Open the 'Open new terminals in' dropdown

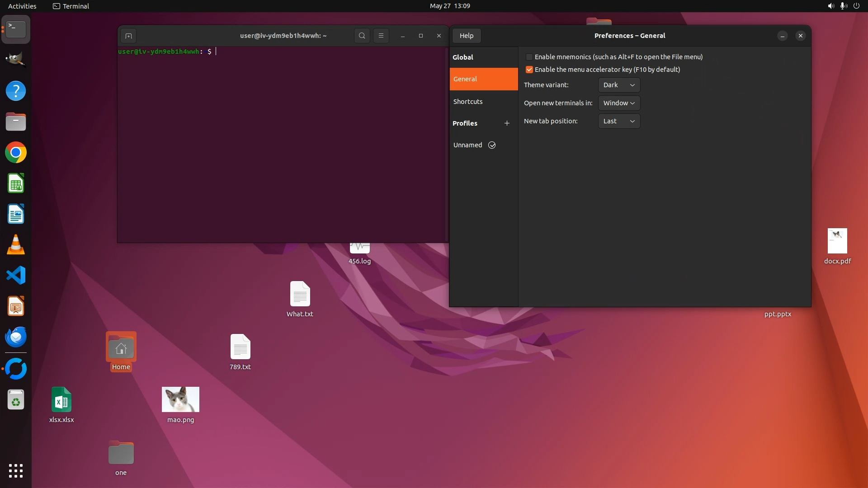(x=619, y=103)
